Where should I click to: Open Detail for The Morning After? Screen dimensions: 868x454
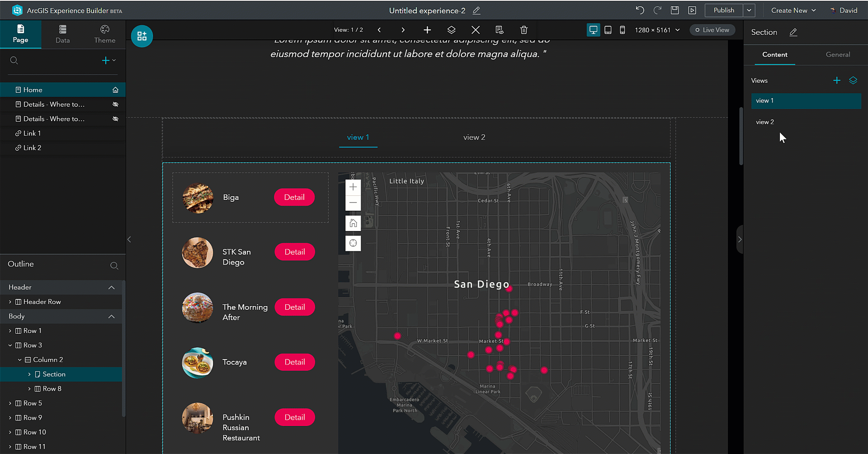[295, 307]
